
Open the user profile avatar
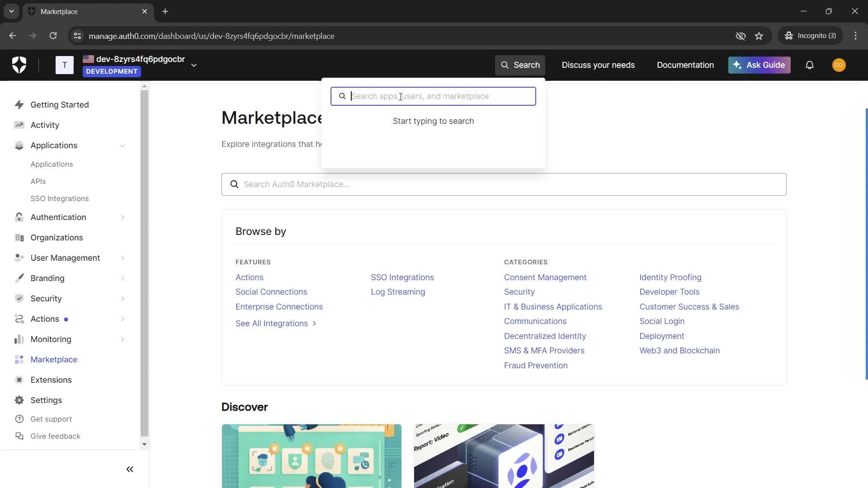[x=839, y=65]
